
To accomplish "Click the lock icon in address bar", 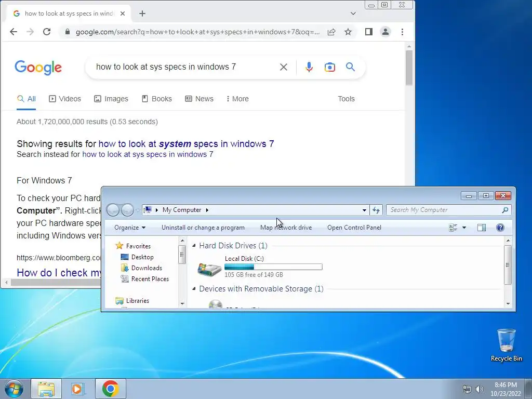I will tap(68, 32).
